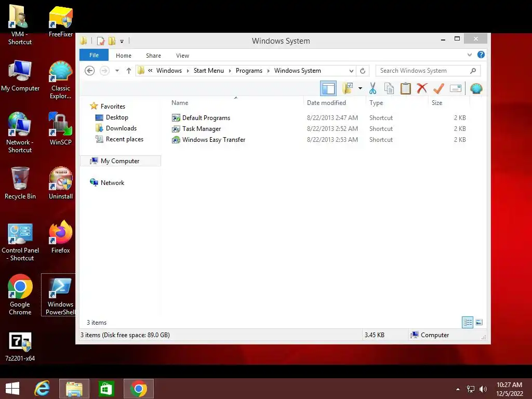
Task: Select the Classic Explorer desktop icon
Action: 60,80
